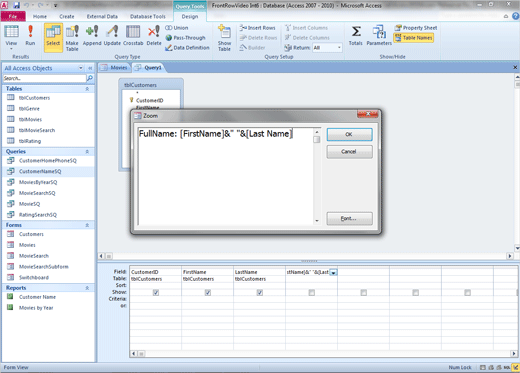
Task: Run the query with the red exclamation icon
Action: tap(30, 35)
